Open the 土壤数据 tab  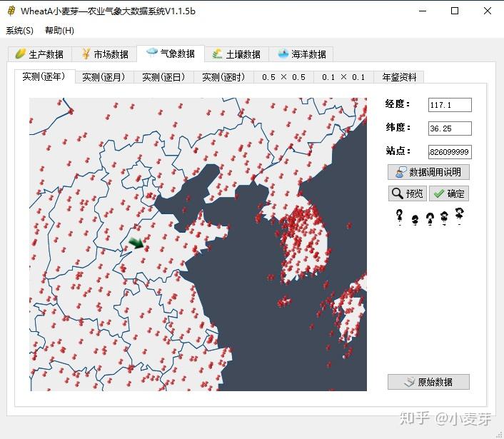[236, 54]
